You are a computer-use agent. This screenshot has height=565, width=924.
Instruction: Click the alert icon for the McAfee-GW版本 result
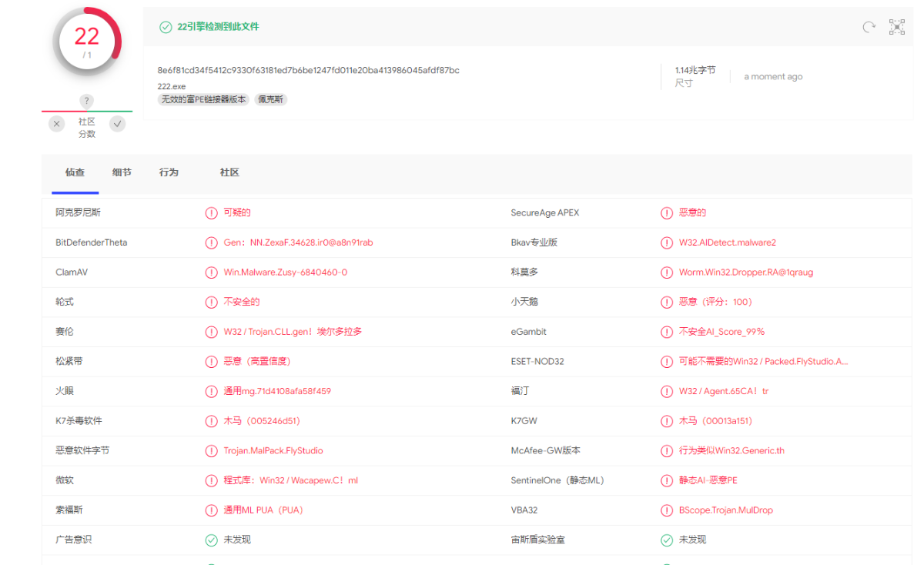tap(667, 451)
